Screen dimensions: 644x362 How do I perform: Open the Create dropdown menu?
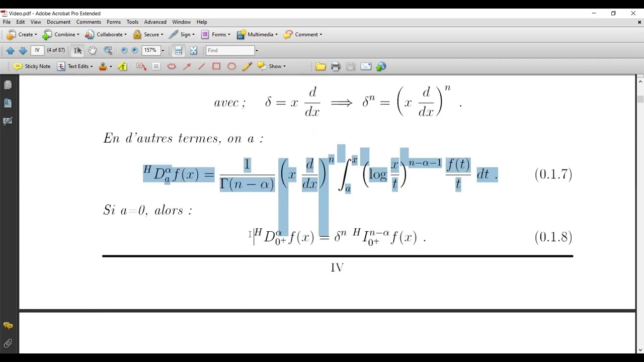click(x=22, y=35)
